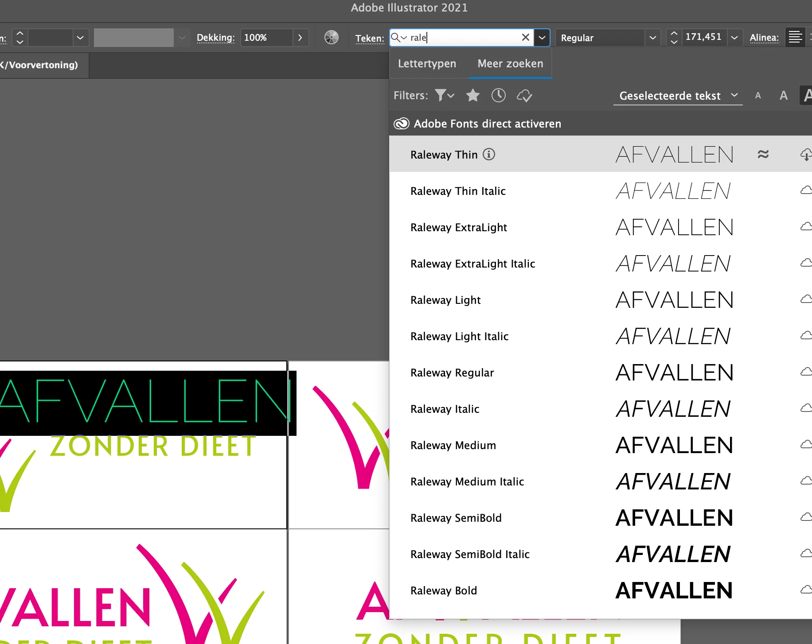Activate Raleway Bold cloud icon
The height and width of the screenshot is (644, 812).
pos(806,590)
